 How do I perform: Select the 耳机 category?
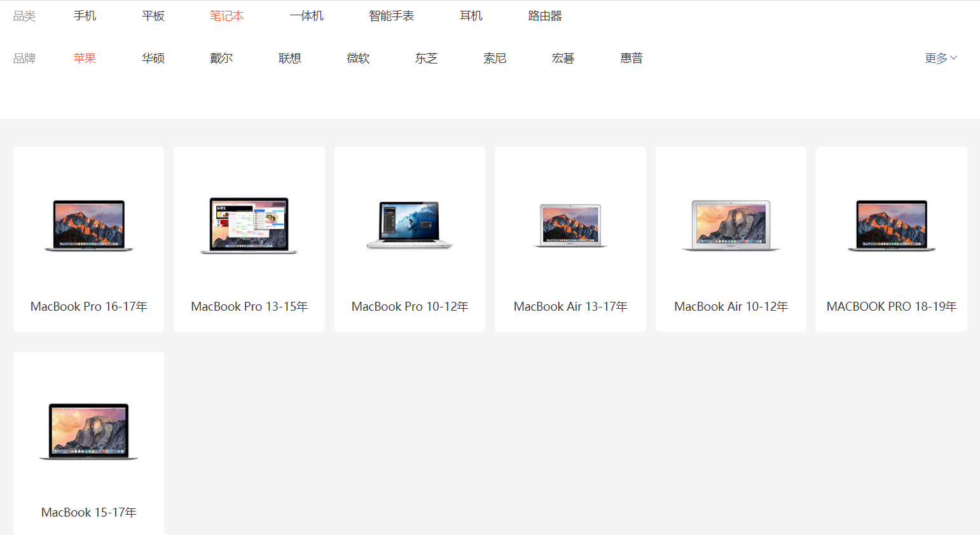pos(471,16)
